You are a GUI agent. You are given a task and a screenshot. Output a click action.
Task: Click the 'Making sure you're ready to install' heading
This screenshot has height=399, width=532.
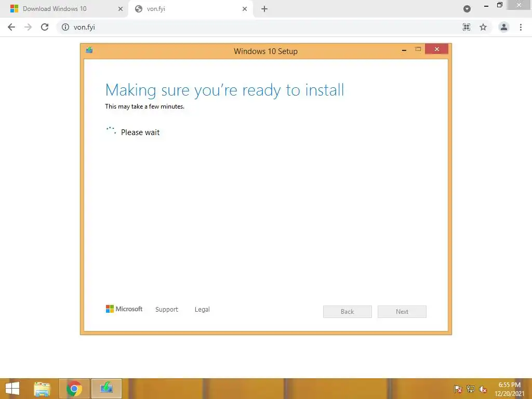point(224,90)
